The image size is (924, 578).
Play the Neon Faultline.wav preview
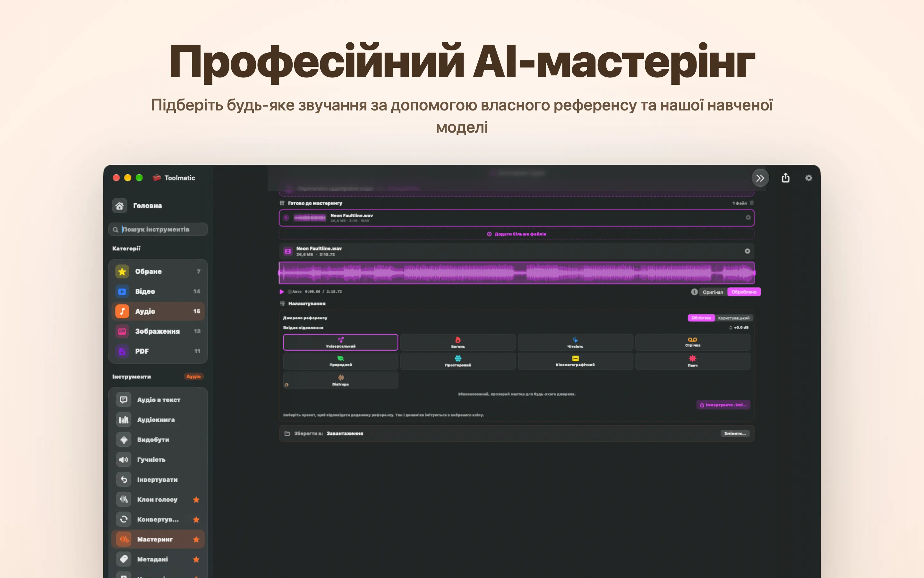pos(282,292)
